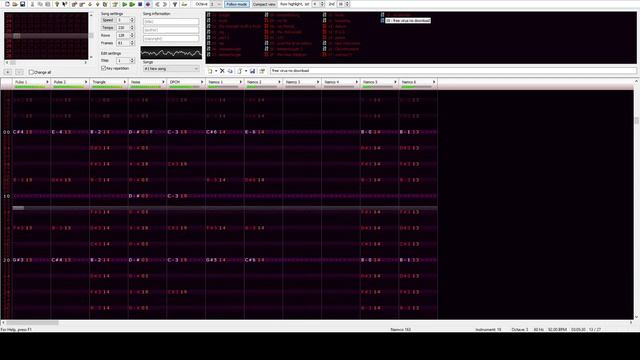This screenshot has width=640, height=360.
Task: Adjust the Step spinner arrows
Action: click(x=132, y=60)
